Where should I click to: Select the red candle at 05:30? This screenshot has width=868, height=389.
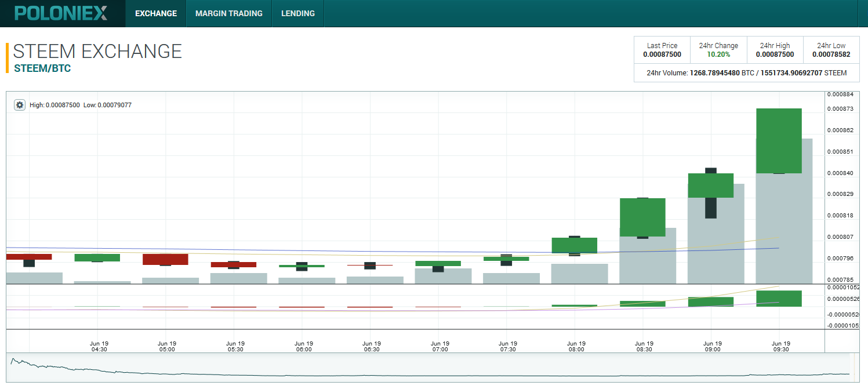(233, 264)
